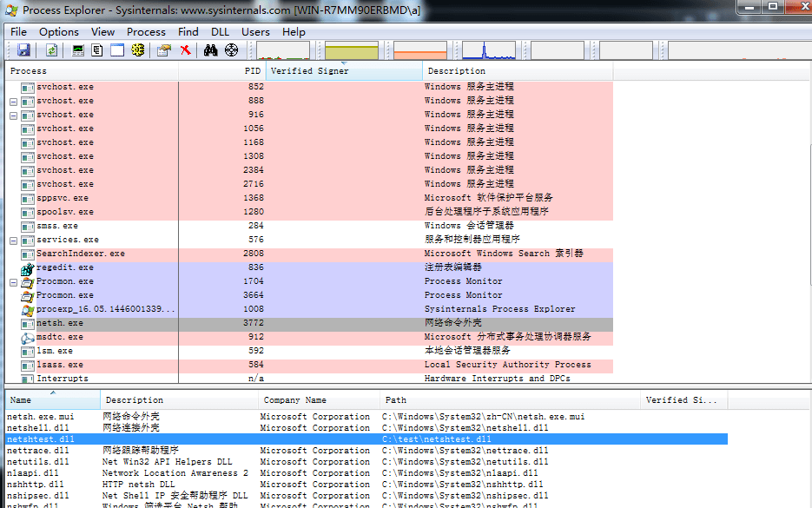This screenshot has height=508, width=812.
Task: Collapse the services.exe tree node
Action: (14, 241)
